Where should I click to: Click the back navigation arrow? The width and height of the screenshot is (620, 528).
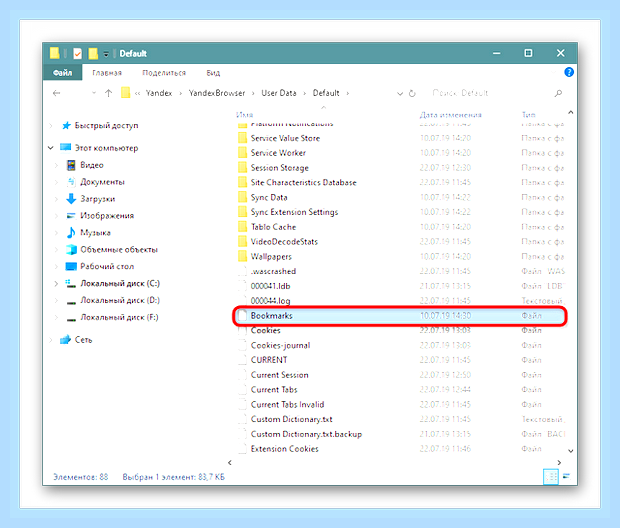[57, 93]
